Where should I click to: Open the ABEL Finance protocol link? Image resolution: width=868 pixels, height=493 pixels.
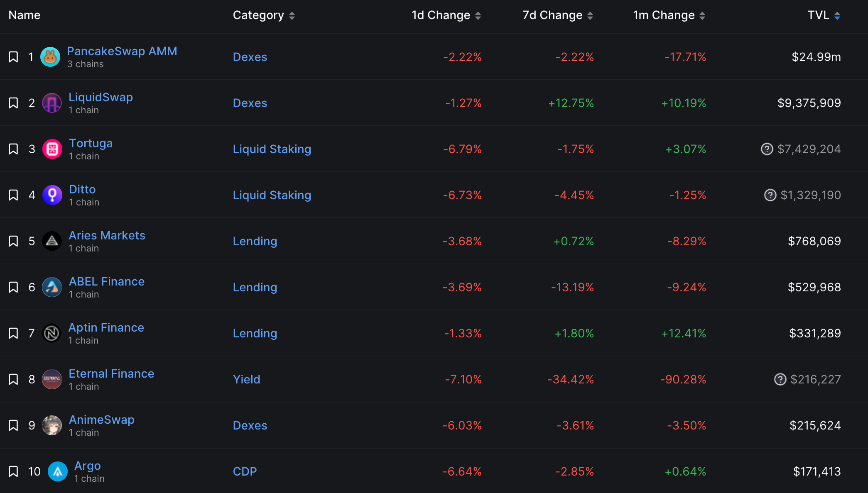pyautogui.click(x=107, y=281)
